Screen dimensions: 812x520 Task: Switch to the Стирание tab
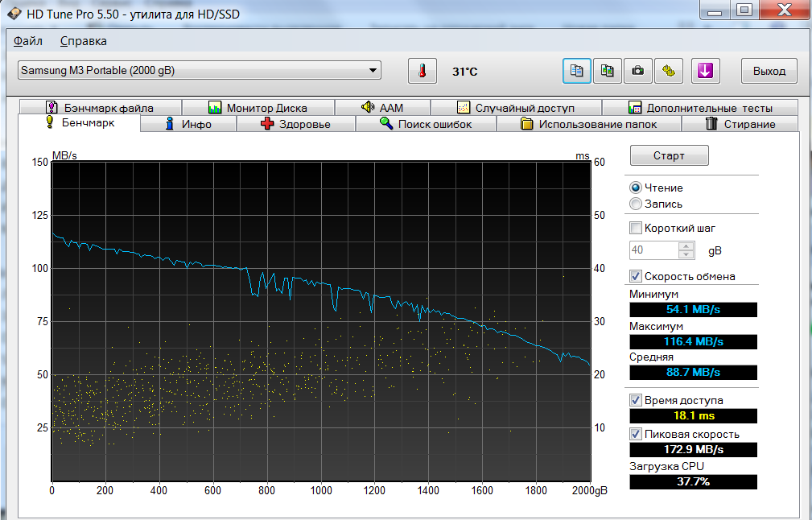click(740, 124)
